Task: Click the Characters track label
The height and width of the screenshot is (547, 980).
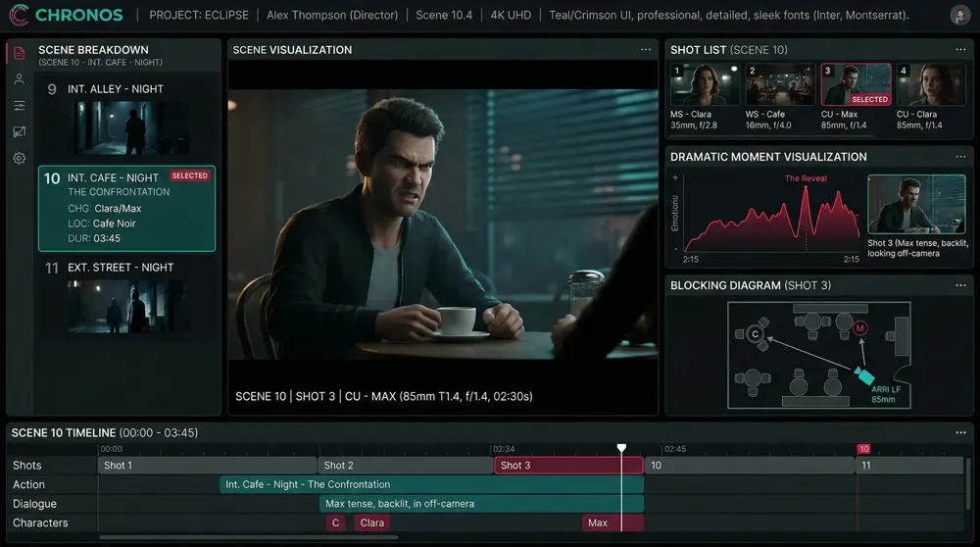Action: coord(40,523)
